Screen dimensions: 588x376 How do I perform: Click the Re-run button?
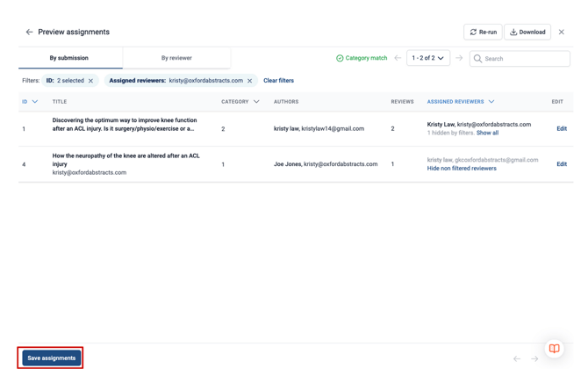coord(483,33)
